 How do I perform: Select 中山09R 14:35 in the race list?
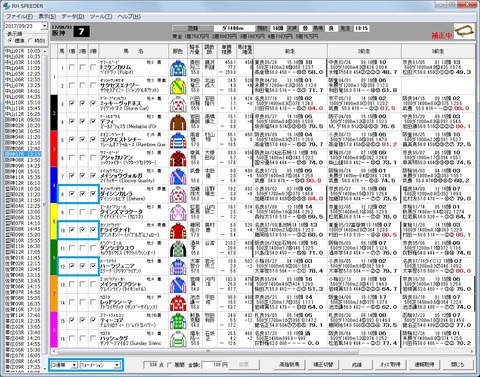coord(22,97)
